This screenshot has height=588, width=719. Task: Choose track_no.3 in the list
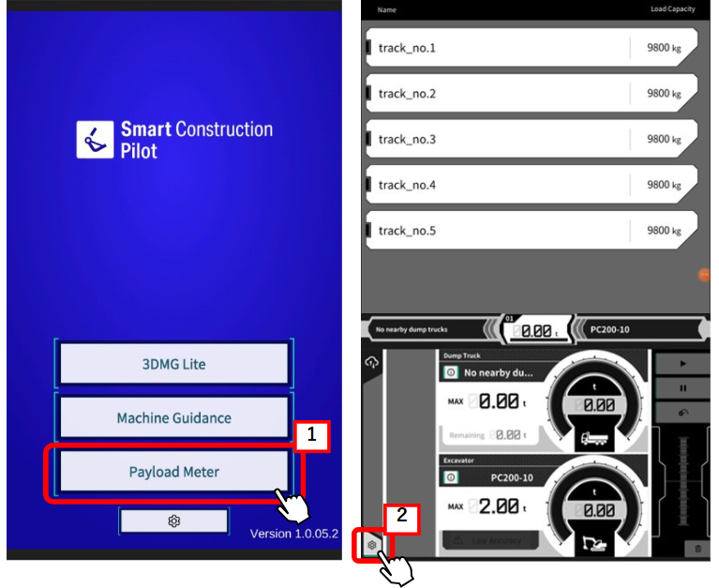pyautogui.click(x=531, y=140)
